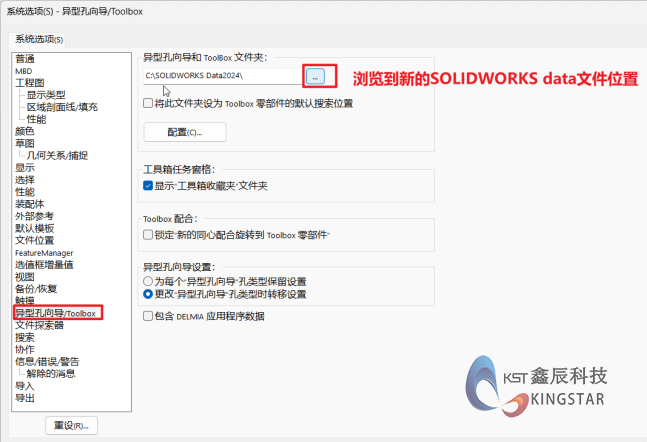This screenshot has height=442, width=647.
Task: Select 视图 category
Action: (x=25, y=277)
